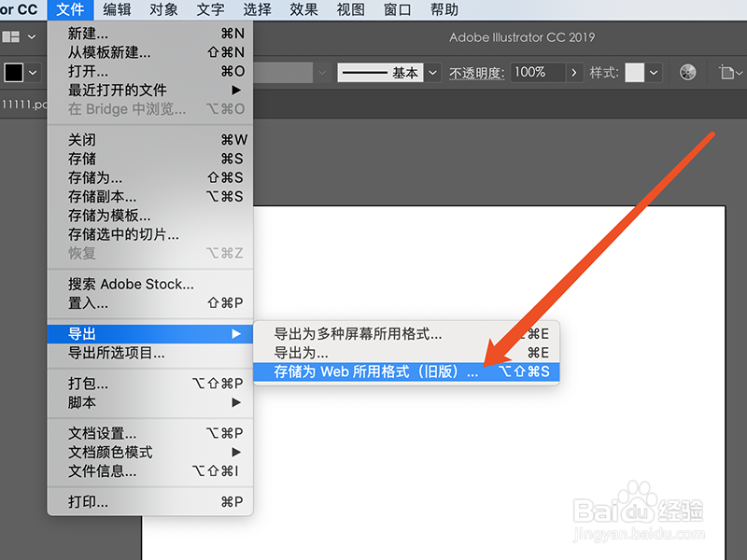The width and height of the screenshot is (747, 560).
Task: Open the workspace layout dropdown arrow
Action: [32, 36]
